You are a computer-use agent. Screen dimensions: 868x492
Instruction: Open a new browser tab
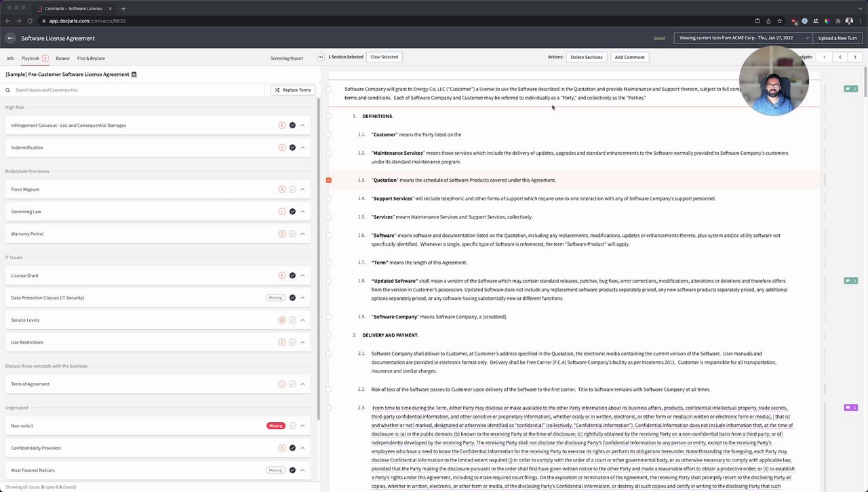(x=123, y=9)
